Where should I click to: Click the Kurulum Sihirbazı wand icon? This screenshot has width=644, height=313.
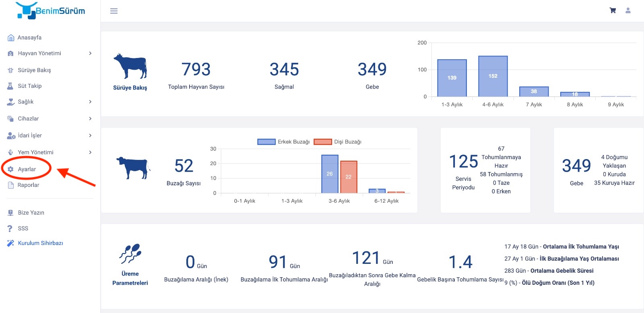10,243
